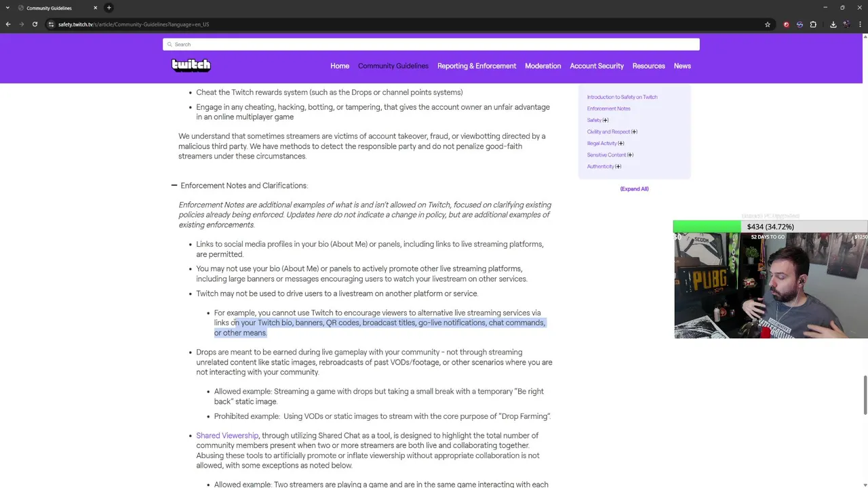Go back using the browser back arrow

[8, 24]
